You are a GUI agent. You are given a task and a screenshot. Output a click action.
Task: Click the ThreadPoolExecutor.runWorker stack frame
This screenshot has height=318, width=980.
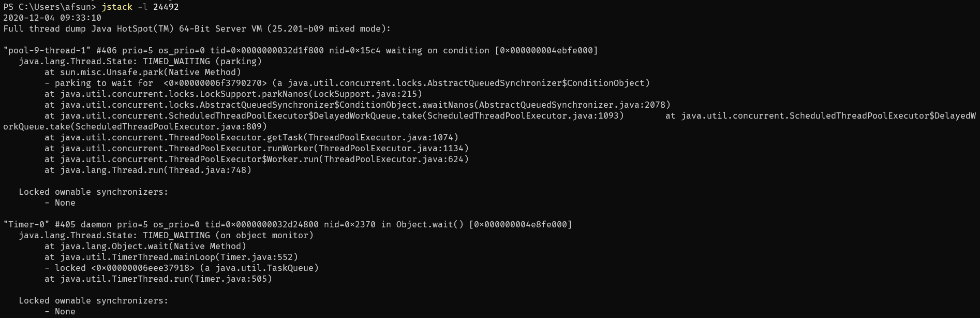(257, 148)
